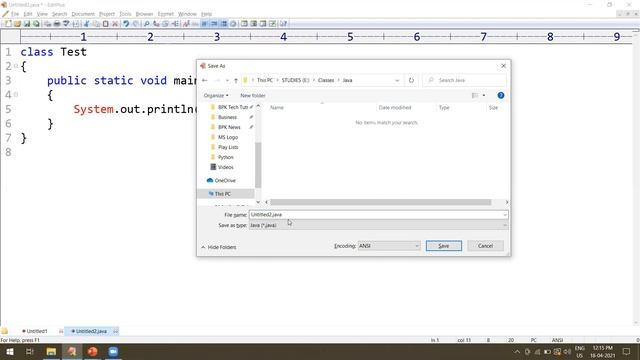
Task: Open File Explorer from the taskbar
Action: (x=51, y=351)
